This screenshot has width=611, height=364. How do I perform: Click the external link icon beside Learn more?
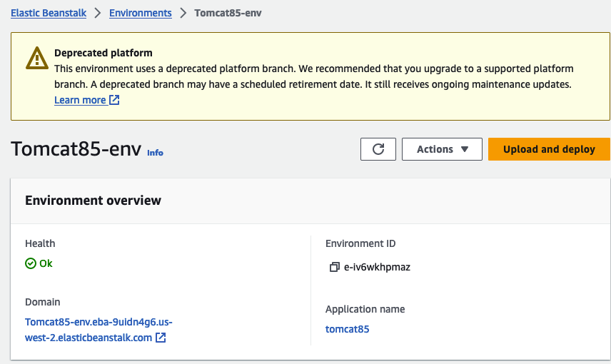[114, 100]
